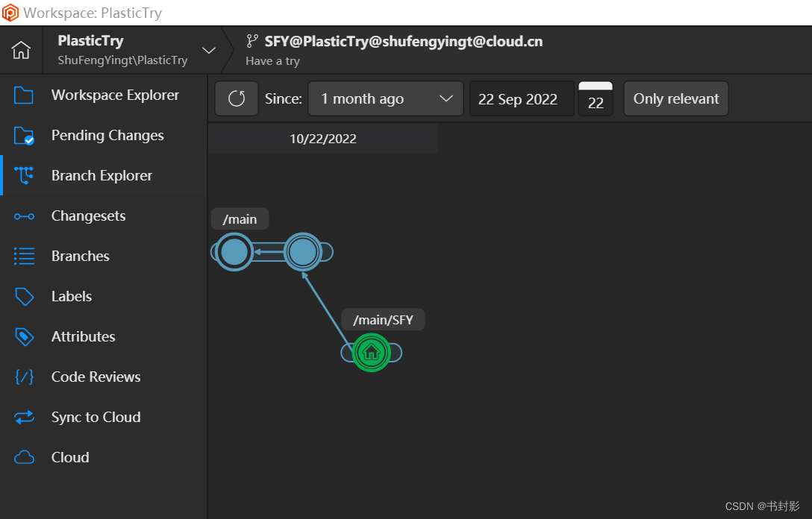Image resolution: width=812 pixels, height=519 pixels.
Task: Open the Since '1 month ago' dropdown
Action: [x=386, y=98]
